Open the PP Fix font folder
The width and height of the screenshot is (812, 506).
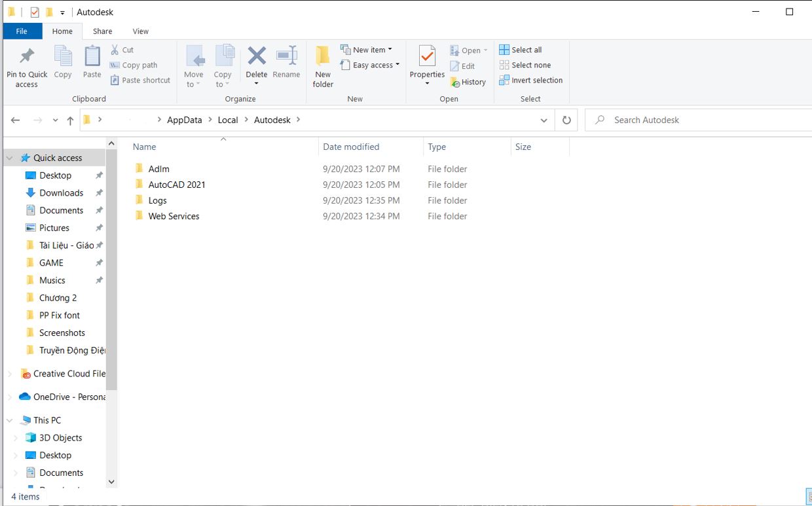[59, 316]
